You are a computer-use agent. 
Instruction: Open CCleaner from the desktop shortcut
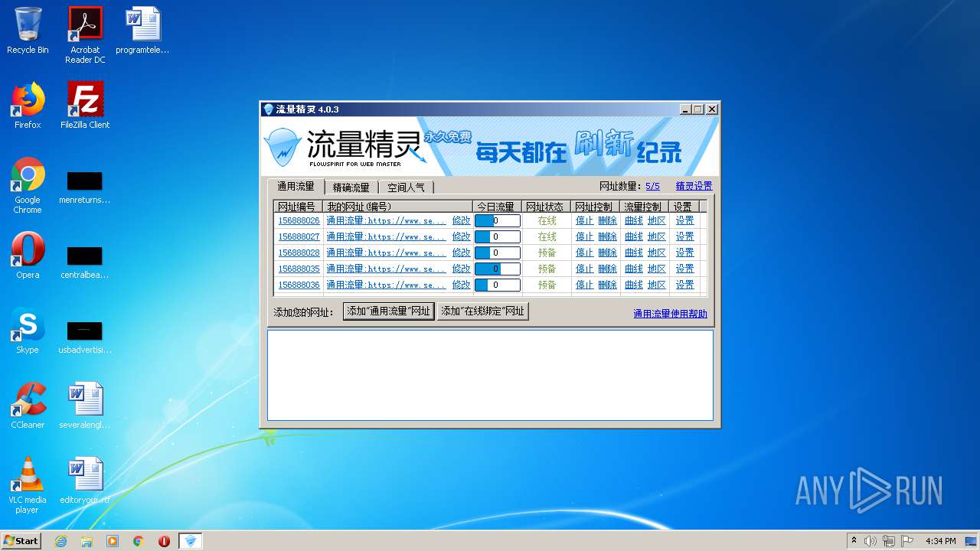point(28,406)
